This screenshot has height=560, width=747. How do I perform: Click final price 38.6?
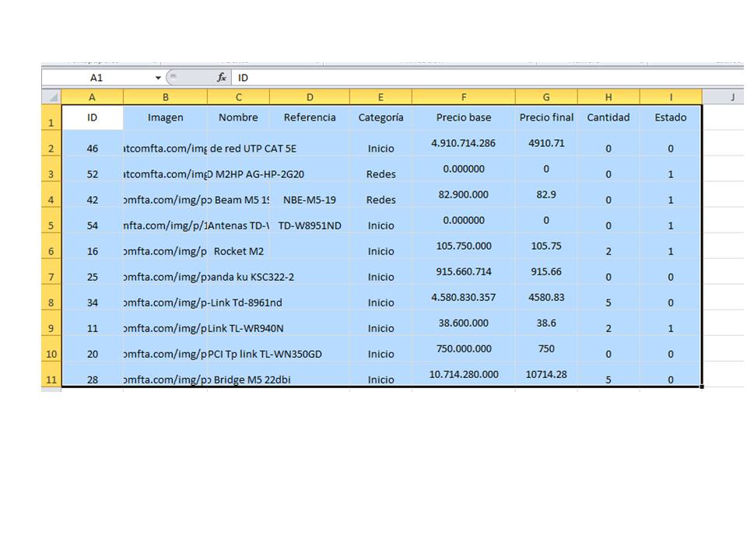pos(546,323)
